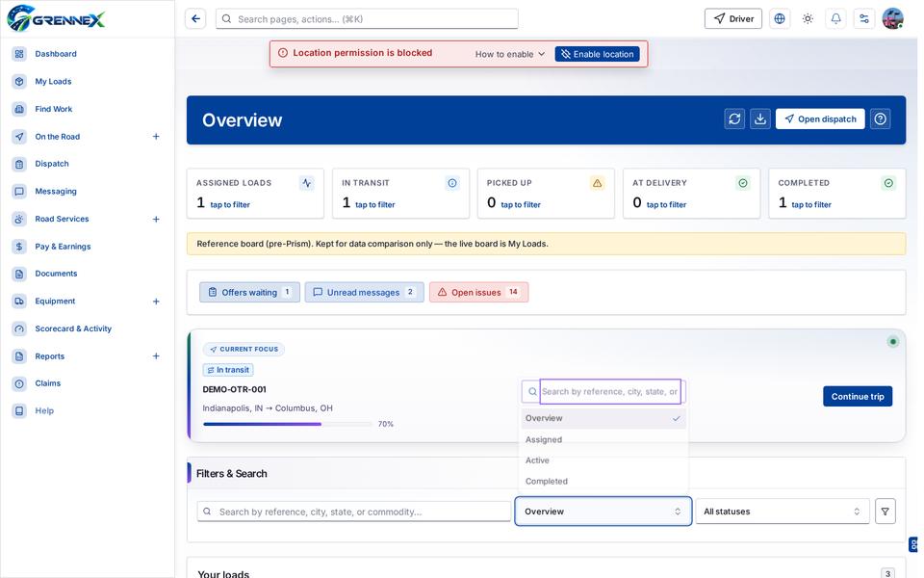Click the My Loads box icon
The image size is (924, 578).
pyautogui.click(x=19, y=81)
